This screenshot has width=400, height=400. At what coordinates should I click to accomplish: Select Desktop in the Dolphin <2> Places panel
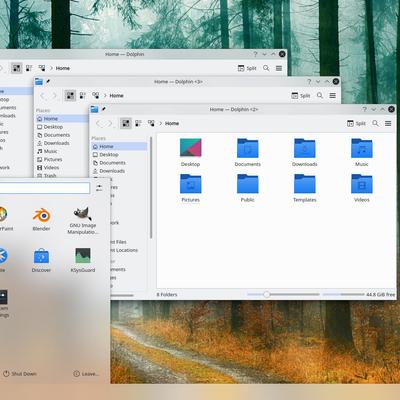[119, 155]
